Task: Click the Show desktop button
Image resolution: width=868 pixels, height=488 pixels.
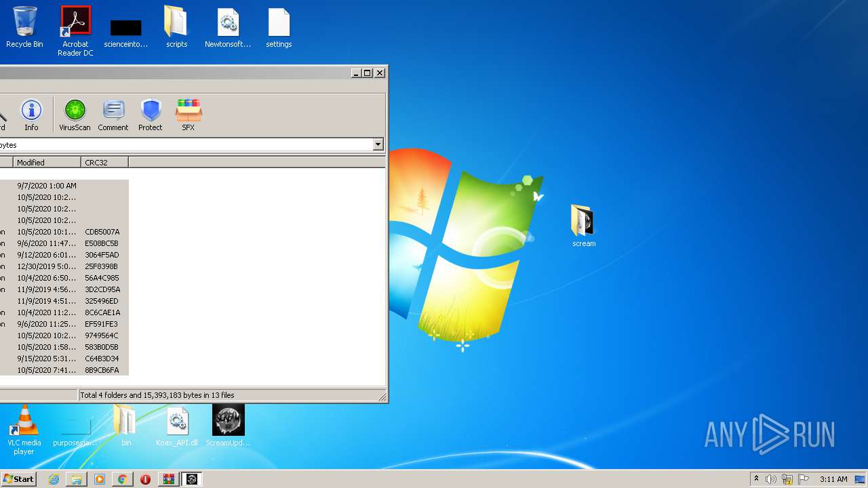Action: click(x=861, y=479)
